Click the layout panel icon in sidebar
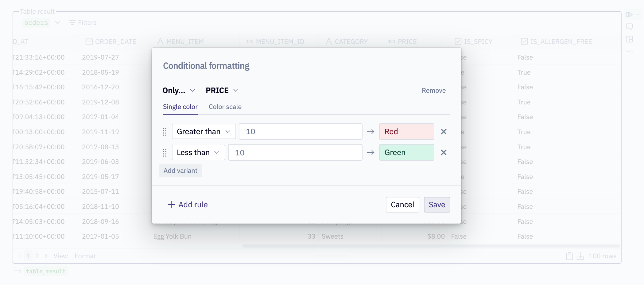Image resolution: width=644 pixels, height=285 pixels. (x=629, y=39)
